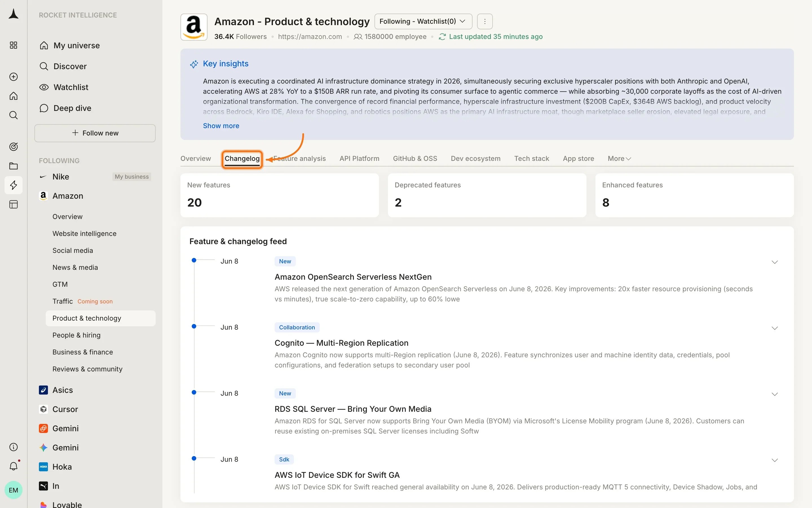Switch to the App store tab

[x=579, y=158]
